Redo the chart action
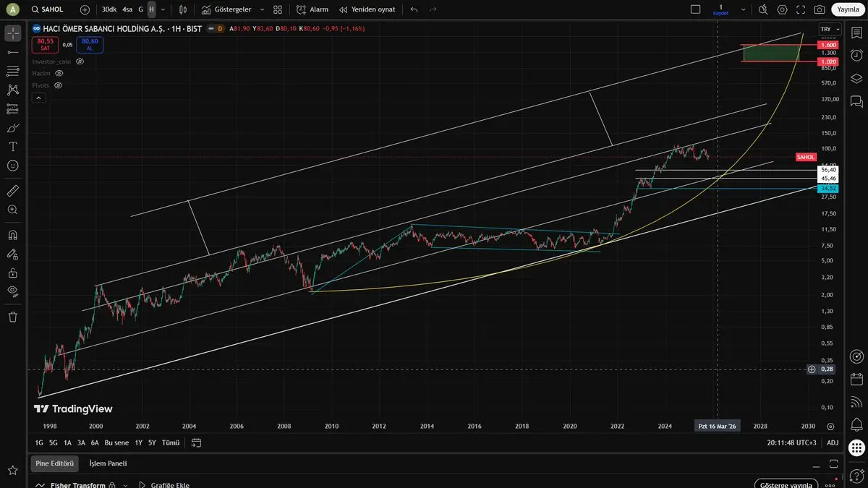868x488 pixels. pos(433,9)
